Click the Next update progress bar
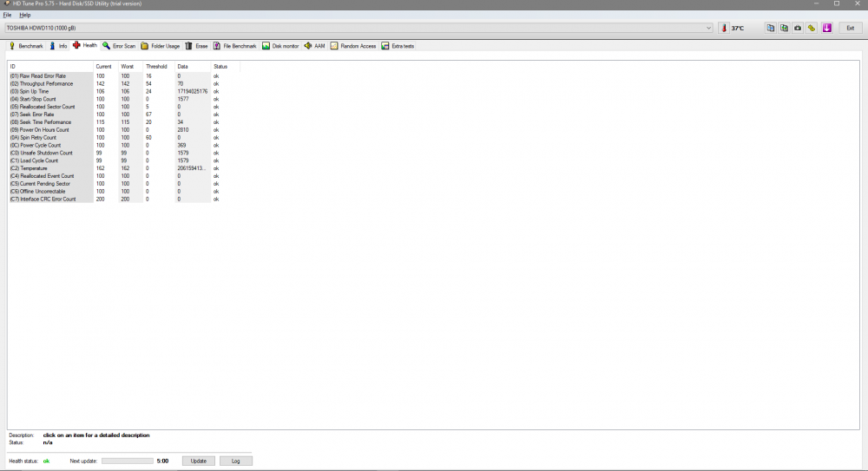The image size is (868, 471). (x=128, y=461)
